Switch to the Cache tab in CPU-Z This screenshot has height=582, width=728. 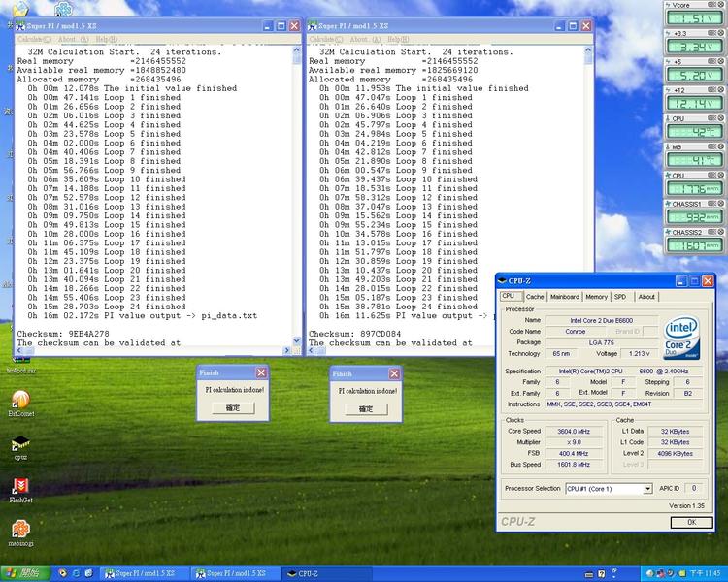pyautogui.click(x=535, y=297)
